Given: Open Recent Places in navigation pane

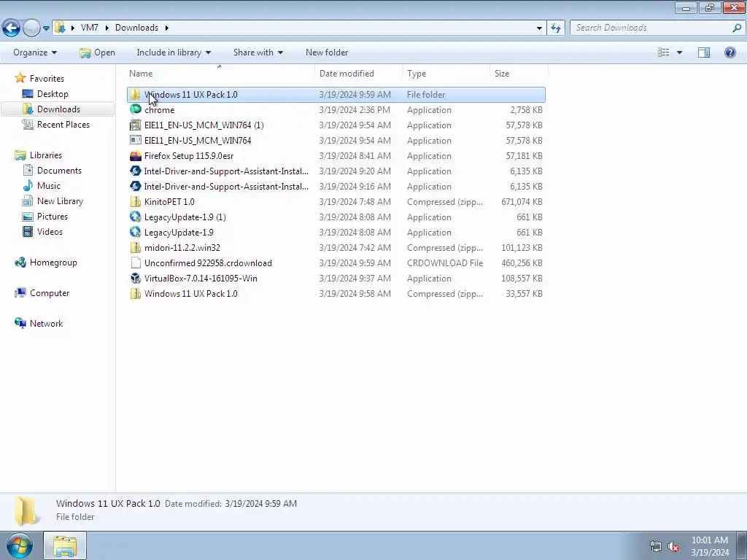Looking at the screenshot, I should coord(63,124).
